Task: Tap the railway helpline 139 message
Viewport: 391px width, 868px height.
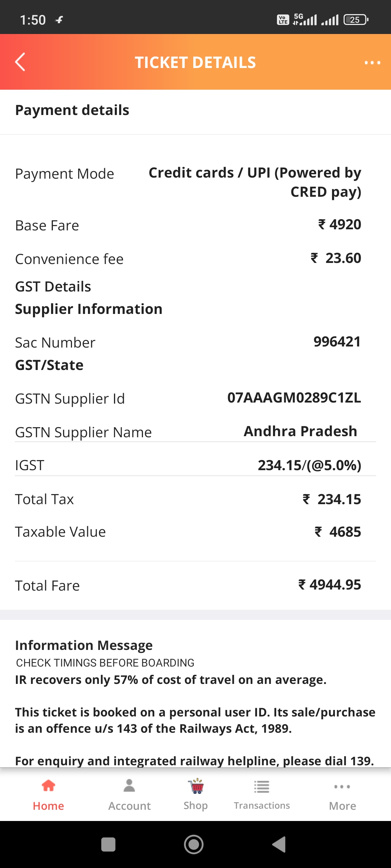Action: pos(194,760)
